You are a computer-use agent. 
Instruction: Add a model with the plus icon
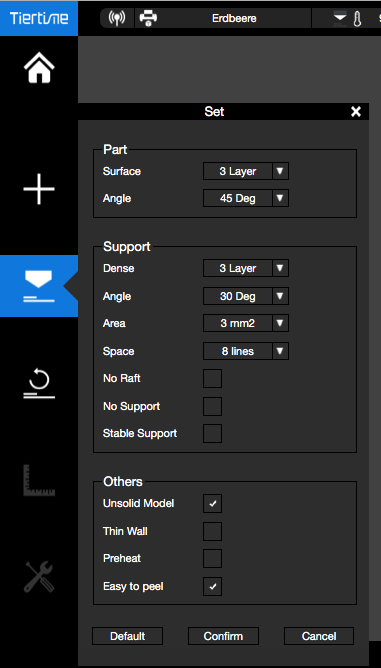point(39,189)
